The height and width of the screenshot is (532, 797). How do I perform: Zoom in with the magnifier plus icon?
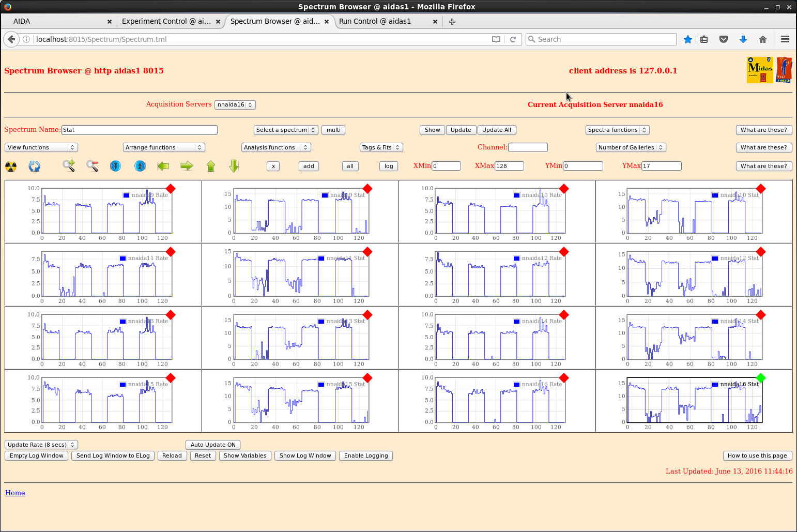(x=69, y=166)
